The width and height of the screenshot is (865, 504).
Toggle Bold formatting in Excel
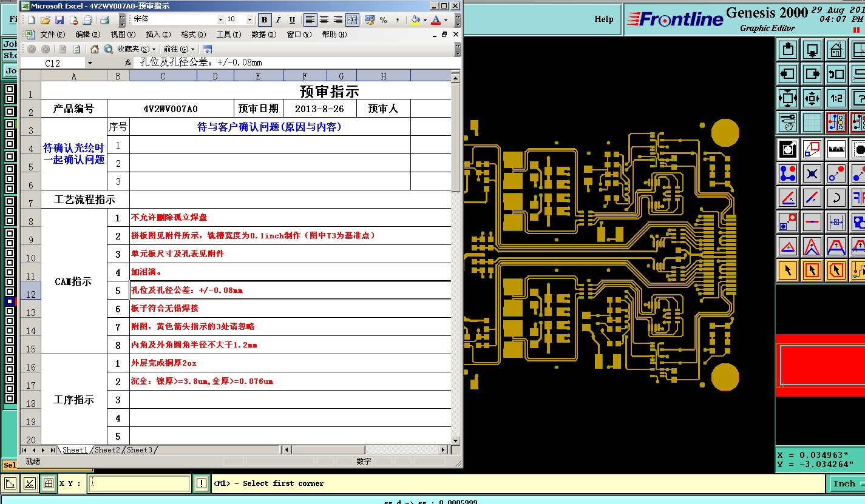[265, 20]
